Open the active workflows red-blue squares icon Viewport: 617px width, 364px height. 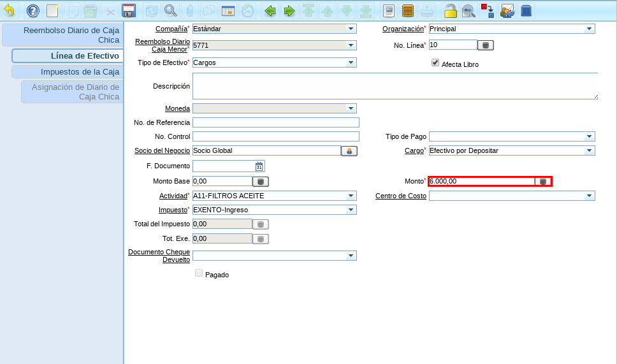coord(488,11)
